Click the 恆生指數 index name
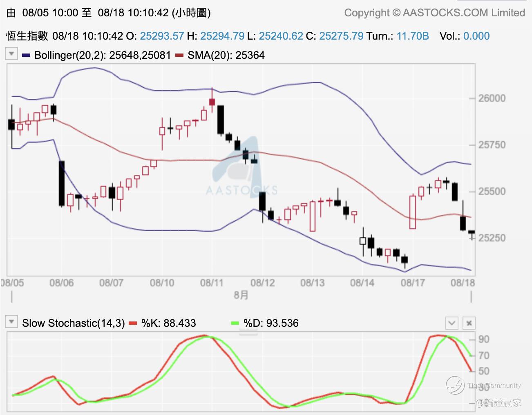The height and width of the screenshot is (415, 532). pos(27,36)
